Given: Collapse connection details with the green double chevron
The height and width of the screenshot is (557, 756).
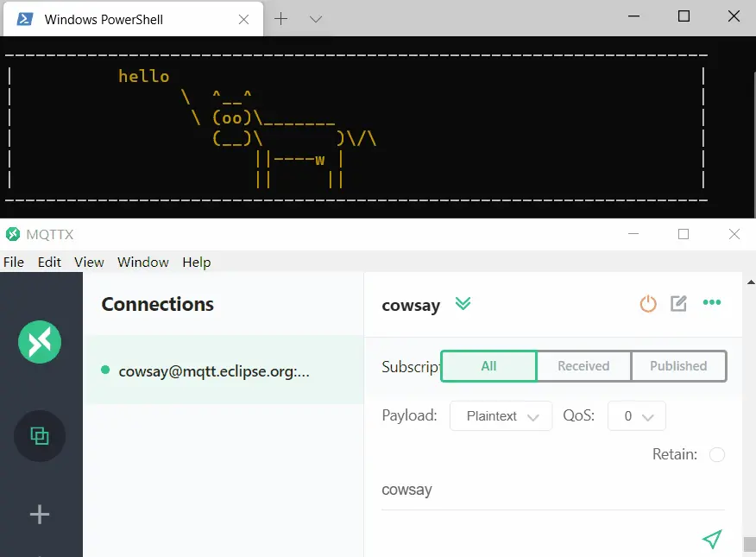Looking at the screenshot, I should (x=463, y=303).
